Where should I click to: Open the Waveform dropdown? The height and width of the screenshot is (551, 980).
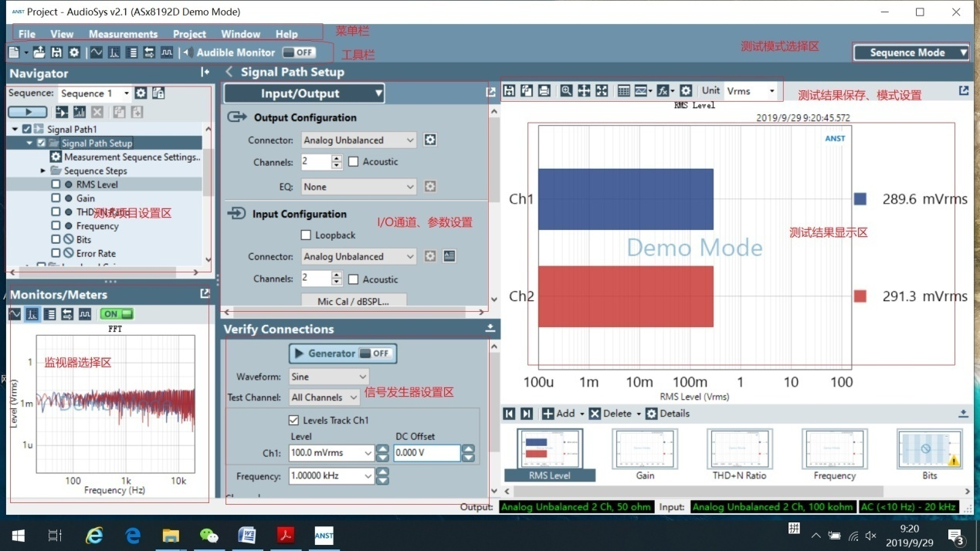pyautogui.click(x=329, y=377)
